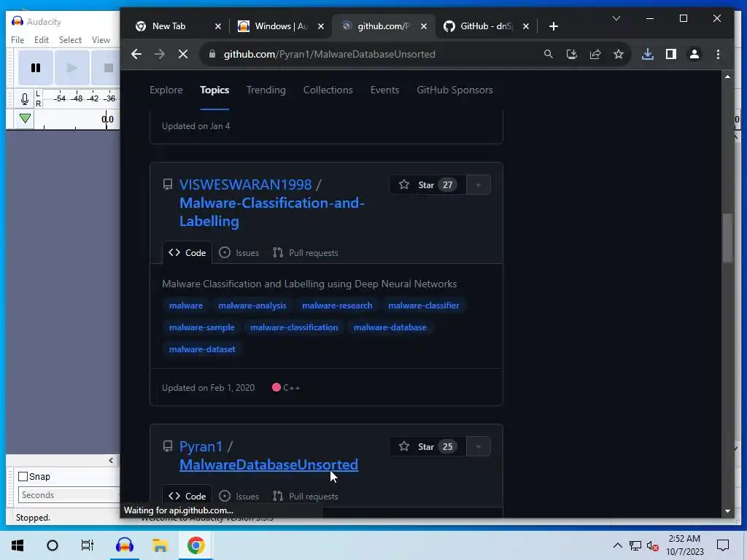Click the malware-database topic tag
The width and height of the screenshot is (747, 560).
click(390, 327)
